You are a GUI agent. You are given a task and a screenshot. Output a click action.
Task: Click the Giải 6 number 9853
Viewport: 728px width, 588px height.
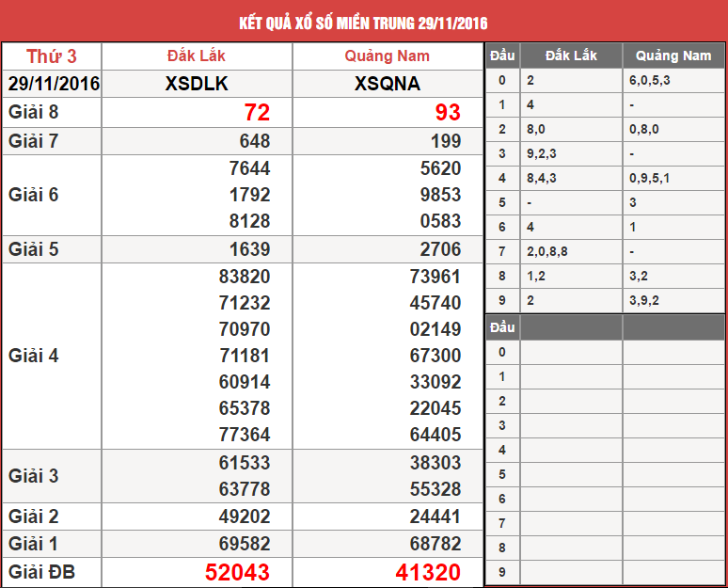pos(439,195)
